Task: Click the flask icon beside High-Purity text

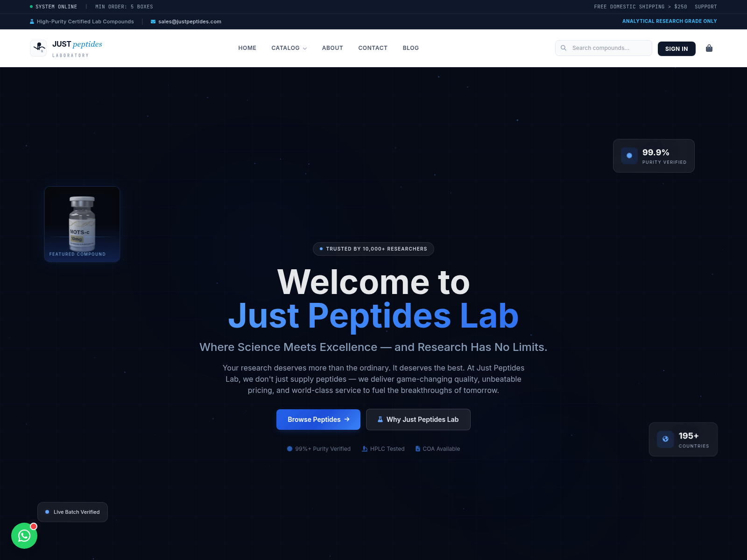Action: (32, 21)
